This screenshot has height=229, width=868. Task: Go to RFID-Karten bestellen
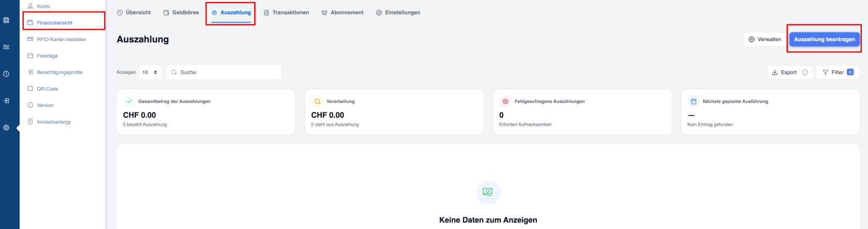tap(63, 39)
